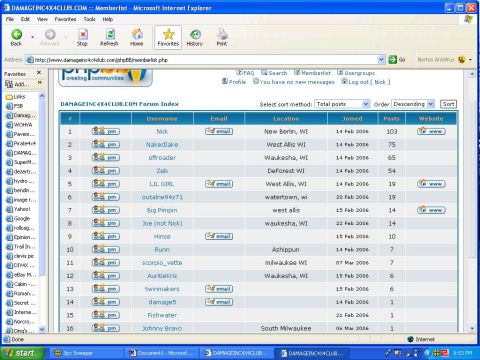Open the sort method dropdown
The width and height of the screenshot is (480, 360).
(x=342, y=104)
